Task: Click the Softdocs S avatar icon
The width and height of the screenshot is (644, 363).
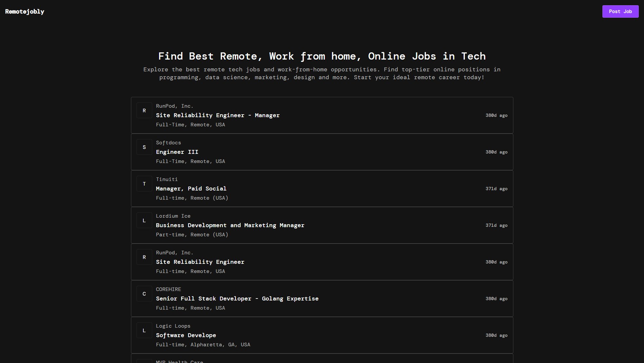Action: click(x=144, y=147)
